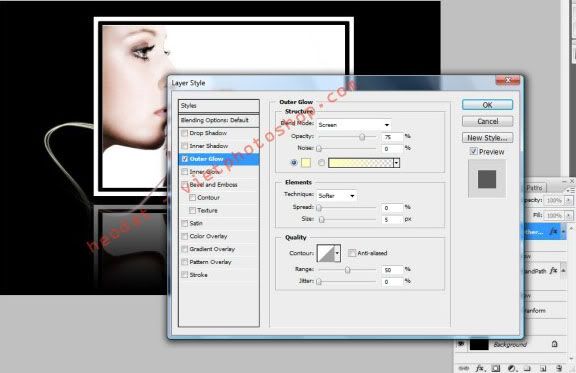This screenshot has height=373, width=576.
Task: Click the Background layer lock icon
Action: 554,344
